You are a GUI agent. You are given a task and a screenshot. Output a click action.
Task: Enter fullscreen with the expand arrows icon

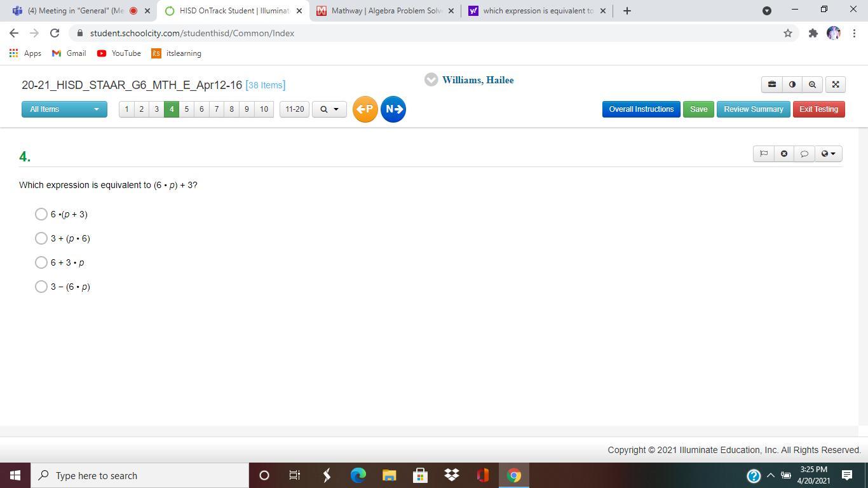pos(836,85)
